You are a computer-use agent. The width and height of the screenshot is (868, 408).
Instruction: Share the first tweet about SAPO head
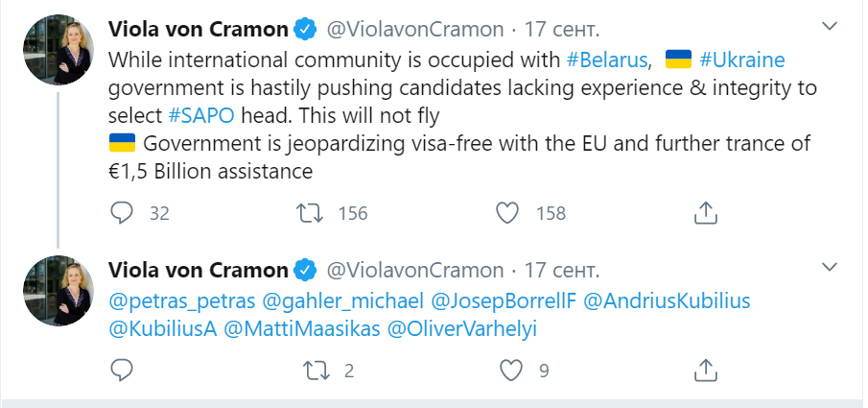(705, 212)
